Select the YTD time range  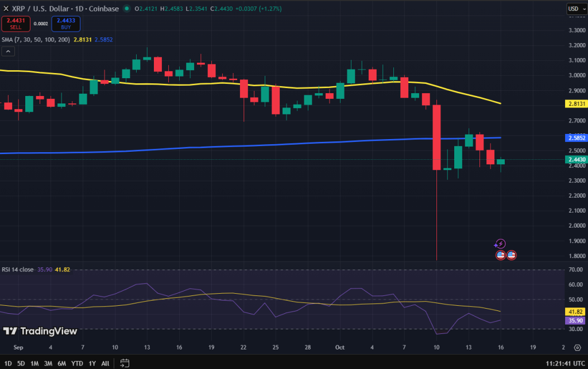(x=77, y=363)
